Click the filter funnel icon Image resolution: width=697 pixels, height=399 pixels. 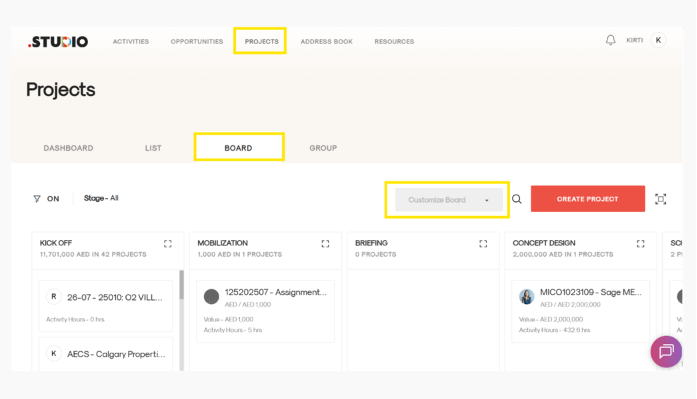click(37, 199)
